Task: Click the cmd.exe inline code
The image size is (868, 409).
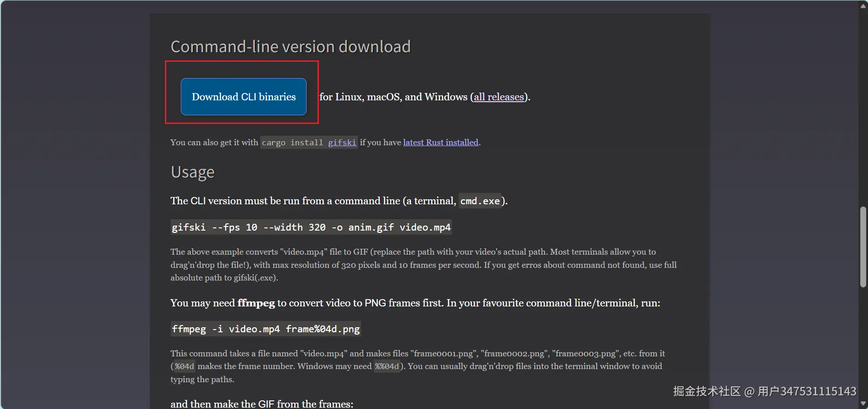Action: tap(480, 201)
